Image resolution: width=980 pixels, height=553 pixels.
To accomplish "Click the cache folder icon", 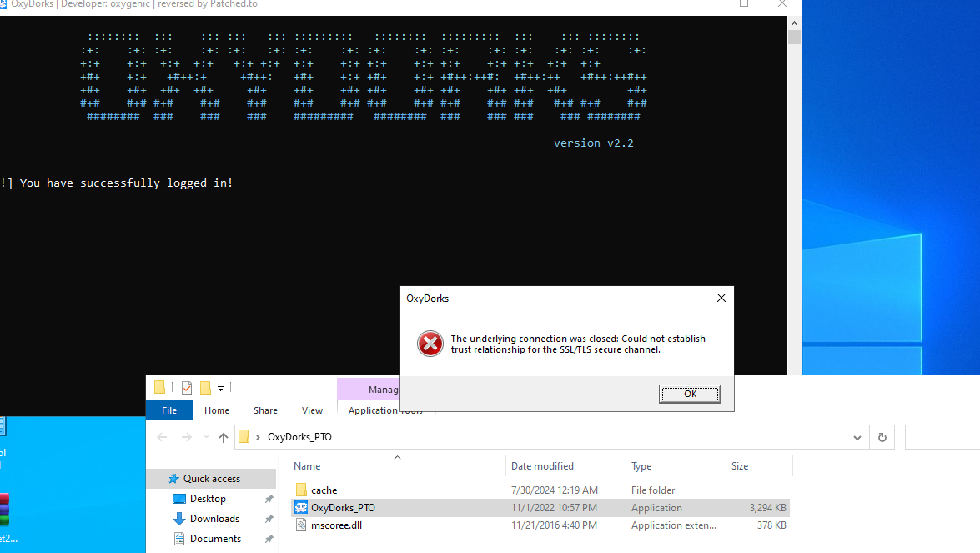I will click(300, 490).
